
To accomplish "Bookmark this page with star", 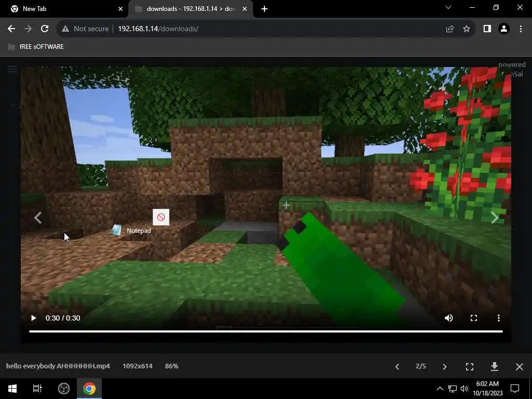I will 467,29.
